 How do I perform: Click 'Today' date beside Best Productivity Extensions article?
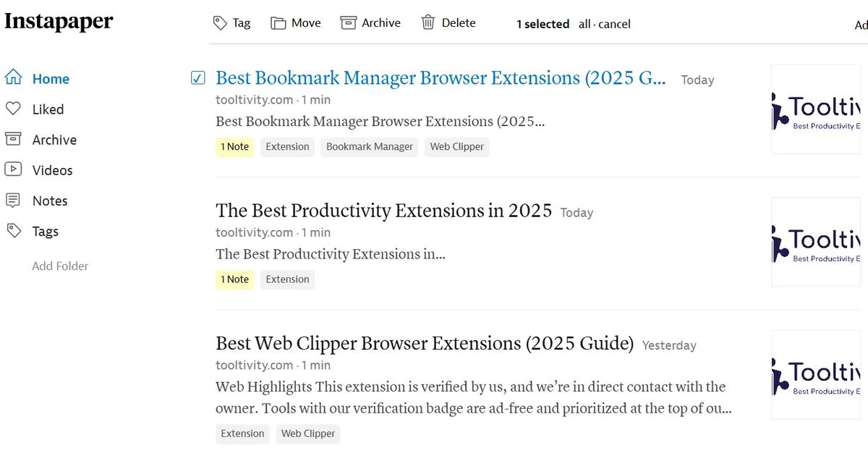576,213
